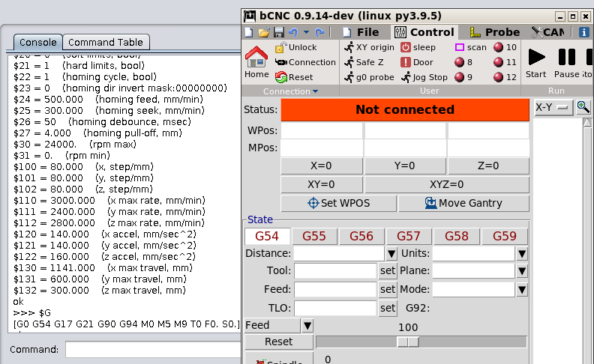This screenshot has height=364, width=594.
Task: Click the XYZ=0 button
Action: coord(447,184)
